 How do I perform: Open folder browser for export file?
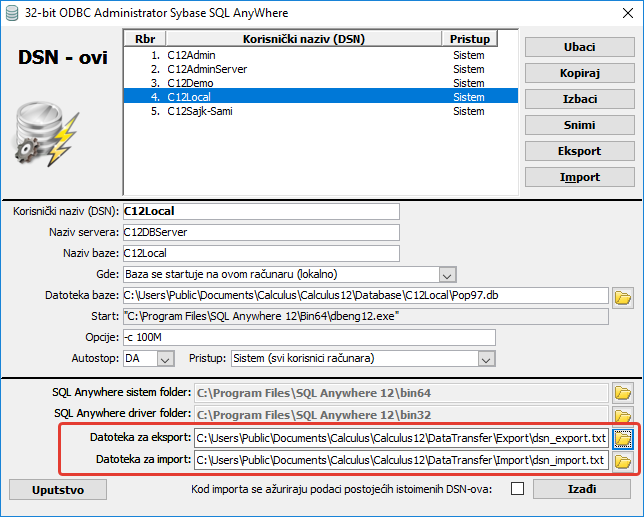624,438
